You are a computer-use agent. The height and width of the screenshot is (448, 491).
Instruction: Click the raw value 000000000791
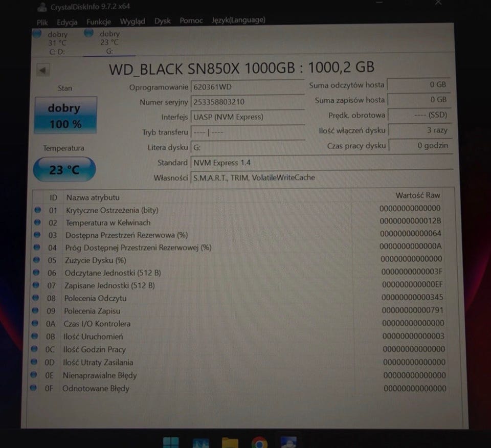[x=412, y=310]
